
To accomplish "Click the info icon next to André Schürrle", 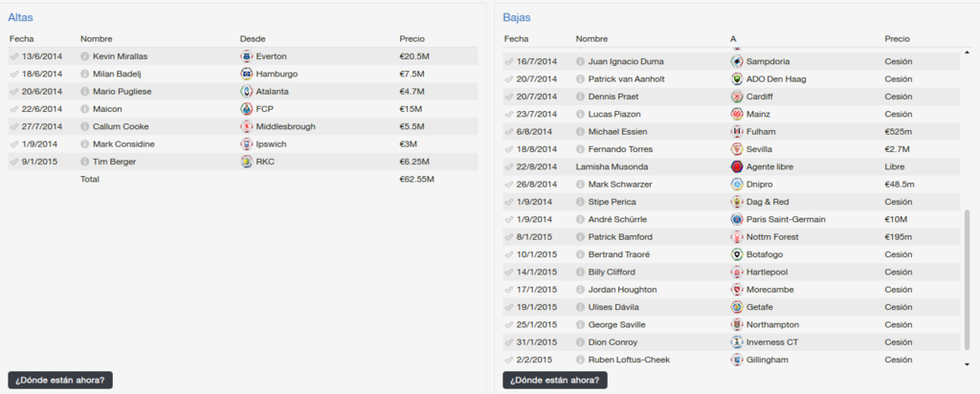I will [580, 219].
